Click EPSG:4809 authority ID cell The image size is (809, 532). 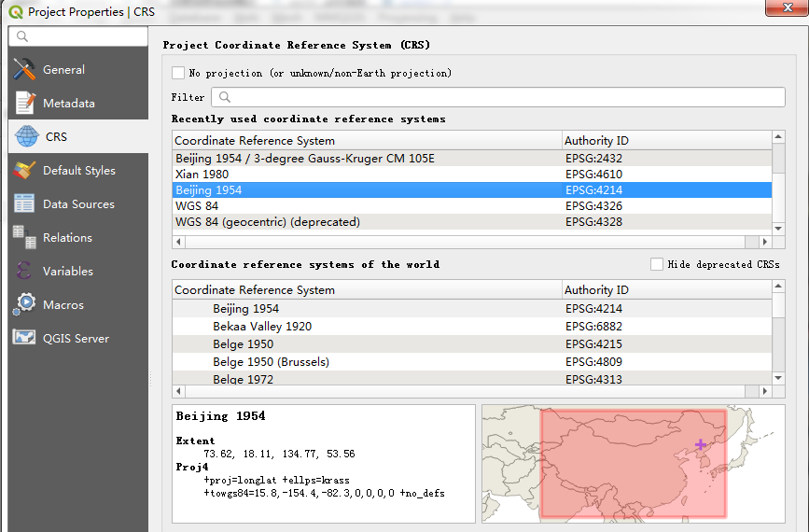click(593, 362)
